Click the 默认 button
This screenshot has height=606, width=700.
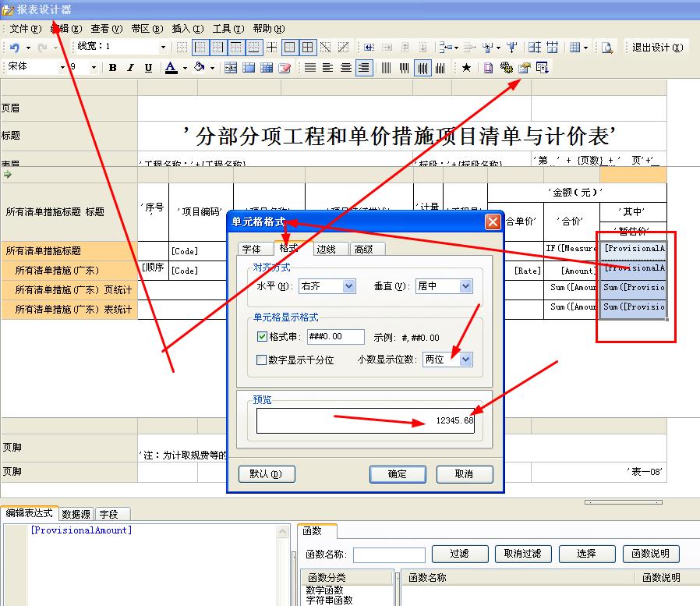(x=267, y=474)
